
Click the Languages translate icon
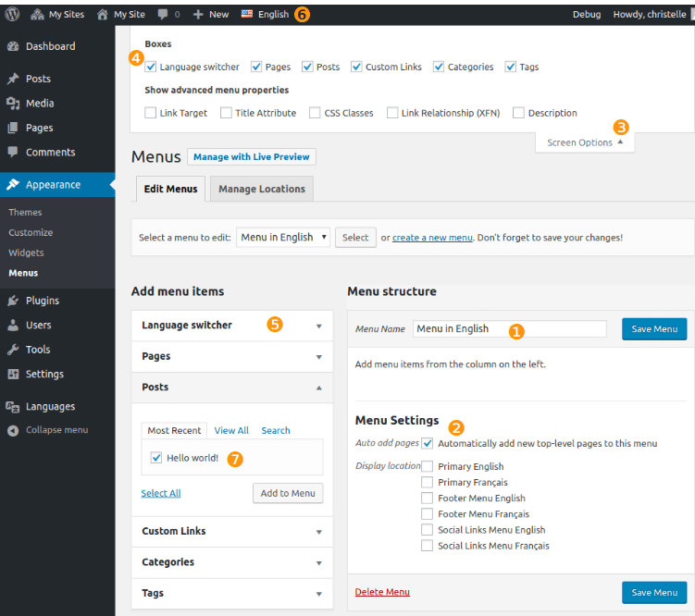[x=13, y=407]
